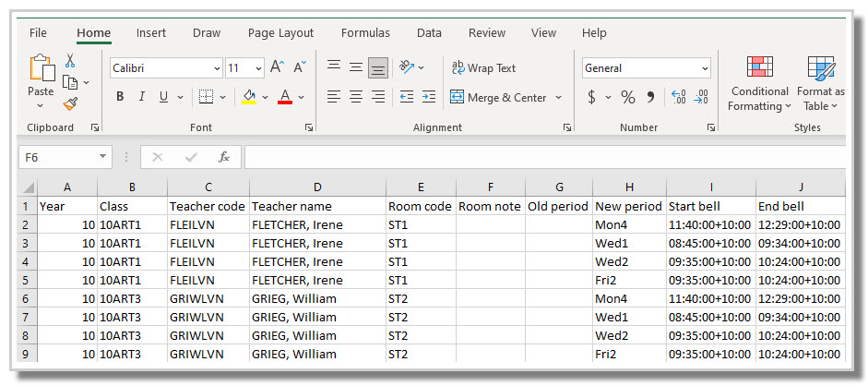The height and width of the screenshot is (386, 868).
Task: Open the Help tab
Action: [x=594, y=33]
